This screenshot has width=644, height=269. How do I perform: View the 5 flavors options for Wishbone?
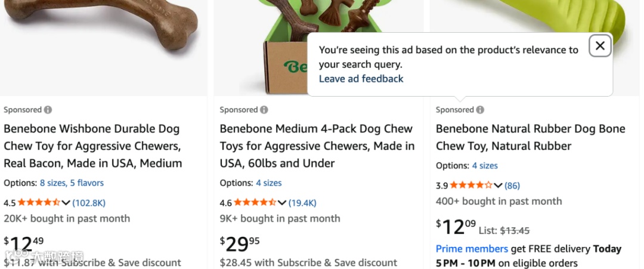pos(87,183)
